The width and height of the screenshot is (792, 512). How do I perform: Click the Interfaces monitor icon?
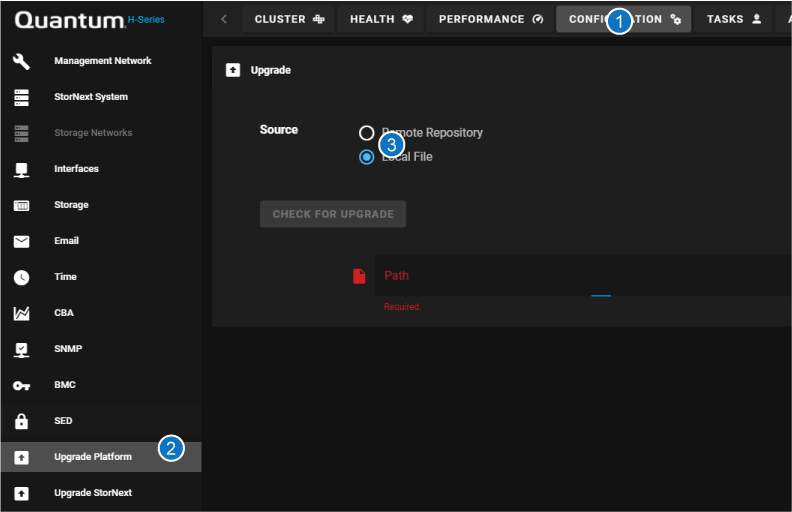(x=21, y=169)
